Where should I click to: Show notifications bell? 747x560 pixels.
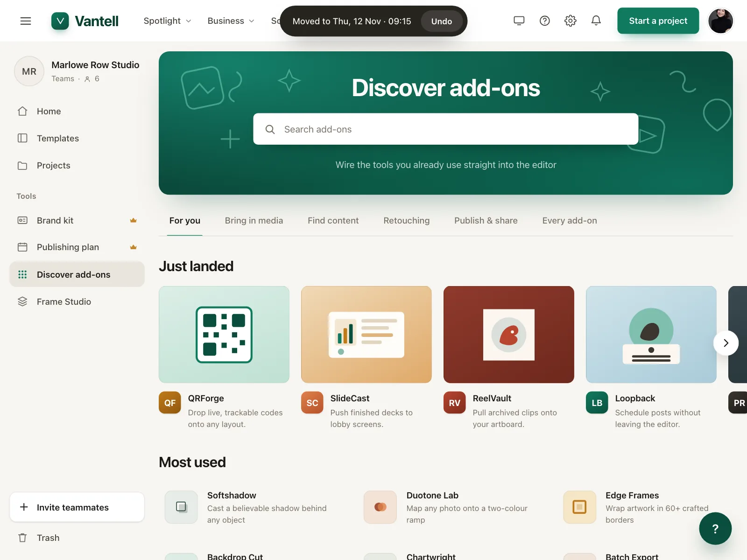(x=596, y=21)
